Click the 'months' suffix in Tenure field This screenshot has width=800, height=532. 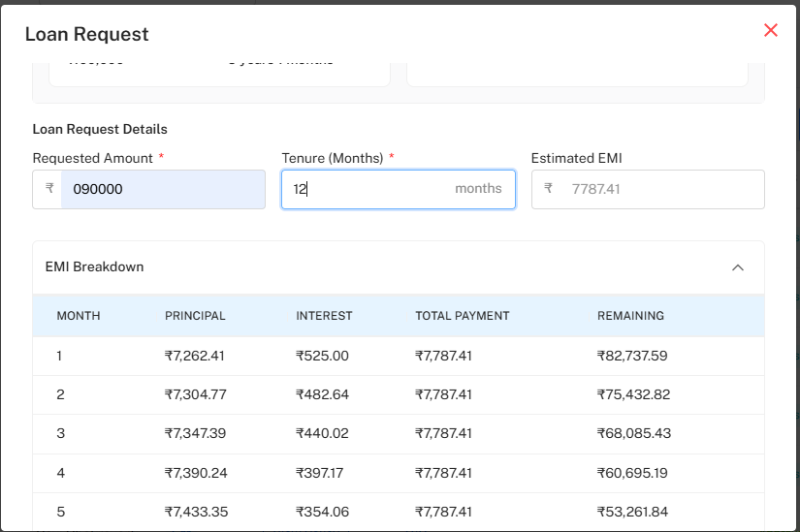tap(478, 189)
